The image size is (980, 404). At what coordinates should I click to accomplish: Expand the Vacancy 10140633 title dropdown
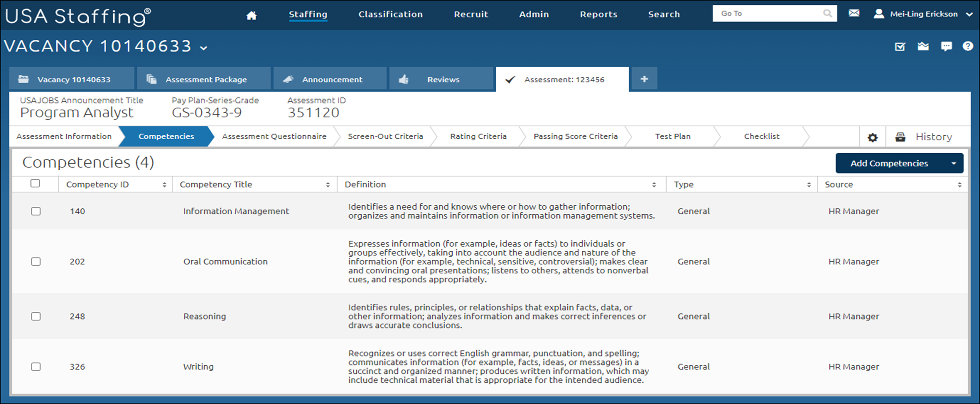tap(204, 48)
